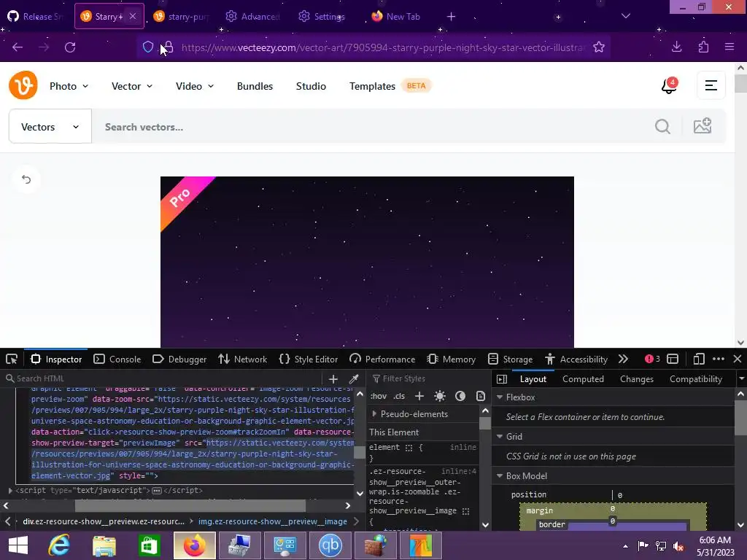
Task: Open the Firefox downloads panel
Action: coord(676,47)
